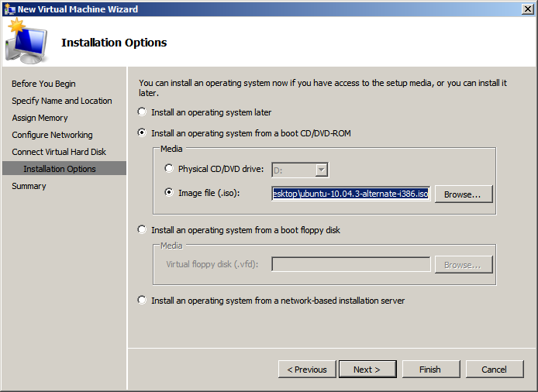
Task: Select 'Install an operating system later'
Action: [x=142, y=112]
